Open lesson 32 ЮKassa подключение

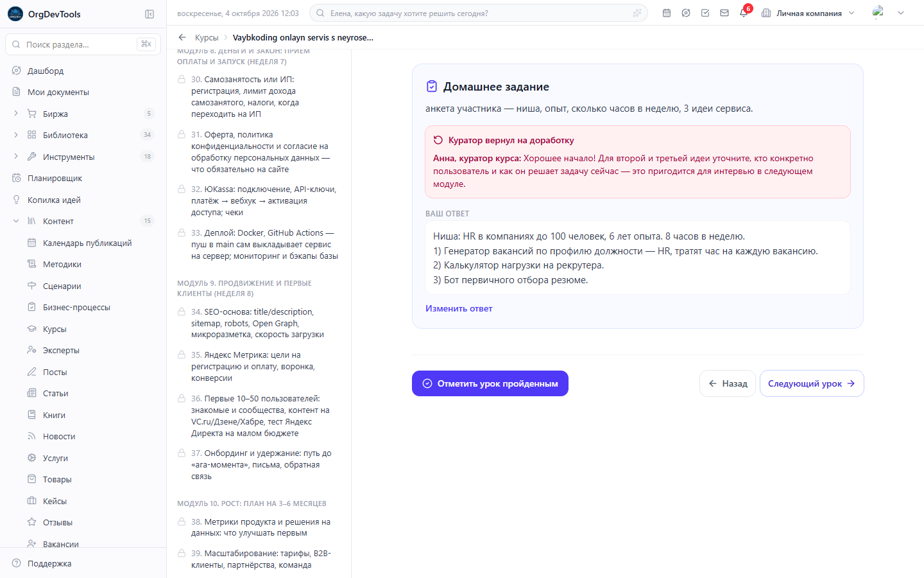pyautogui.click(x=258, y=200)
